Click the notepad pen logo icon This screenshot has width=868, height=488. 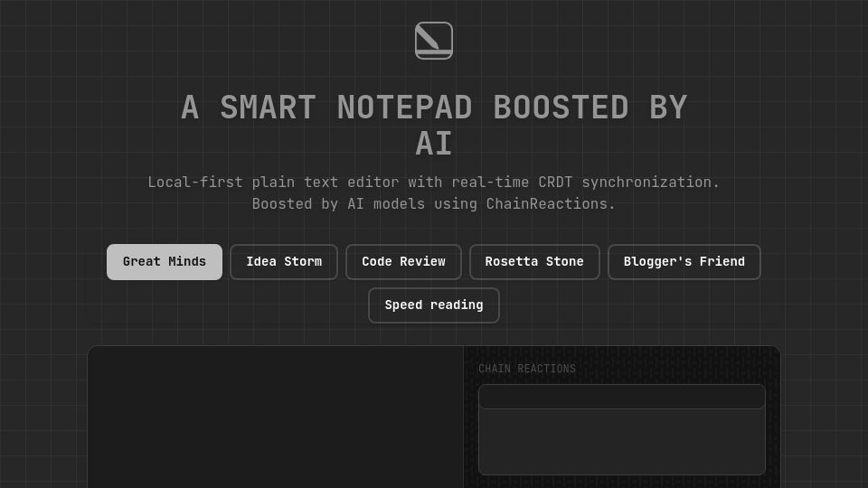click(434, 41)
